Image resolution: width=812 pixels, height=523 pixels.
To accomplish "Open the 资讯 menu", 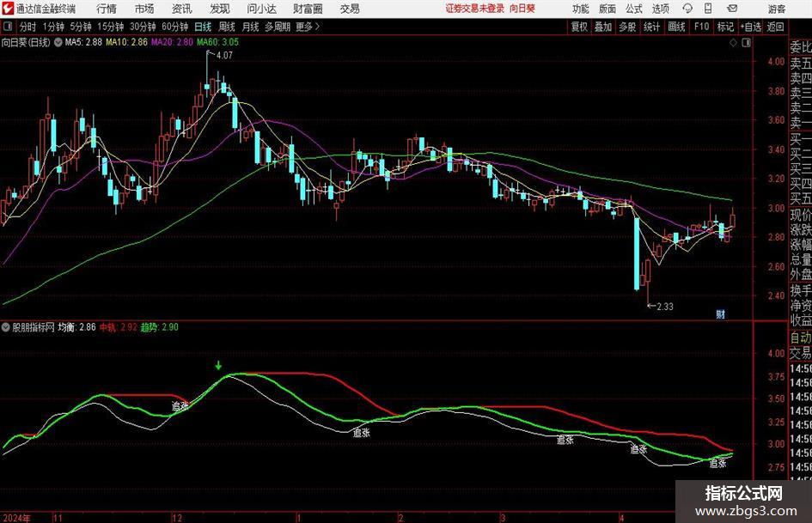I will point(182,9).
